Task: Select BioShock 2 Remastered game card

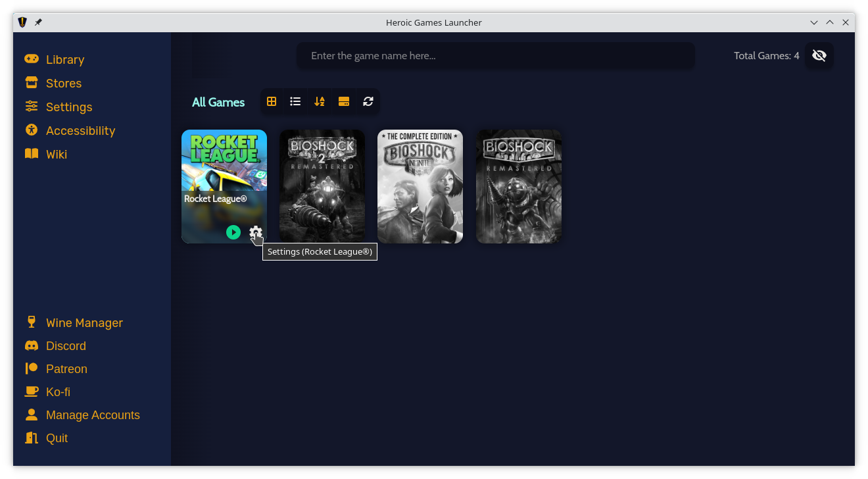Action: [x=322, y=186]
